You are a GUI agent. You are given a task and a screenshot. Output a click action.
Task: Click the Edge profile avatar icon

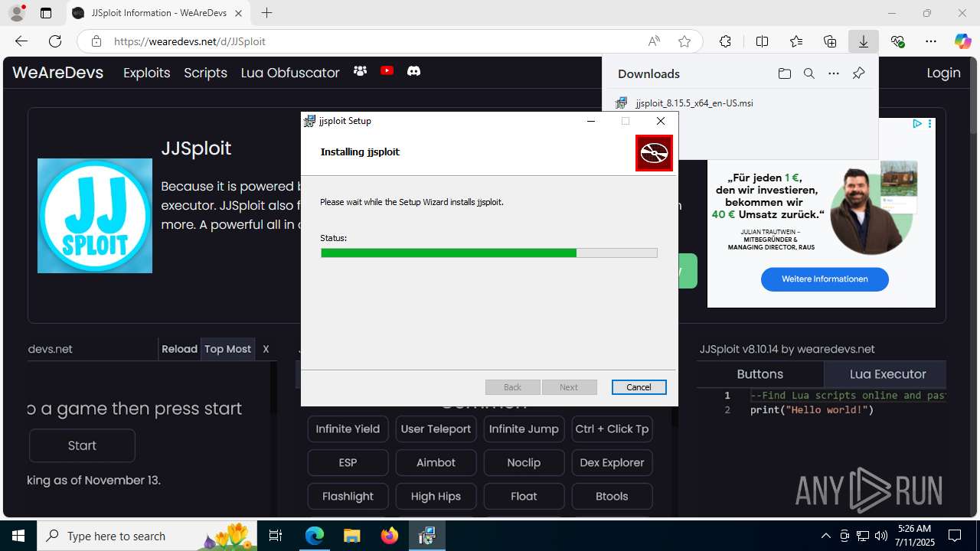tap(16, 13)
